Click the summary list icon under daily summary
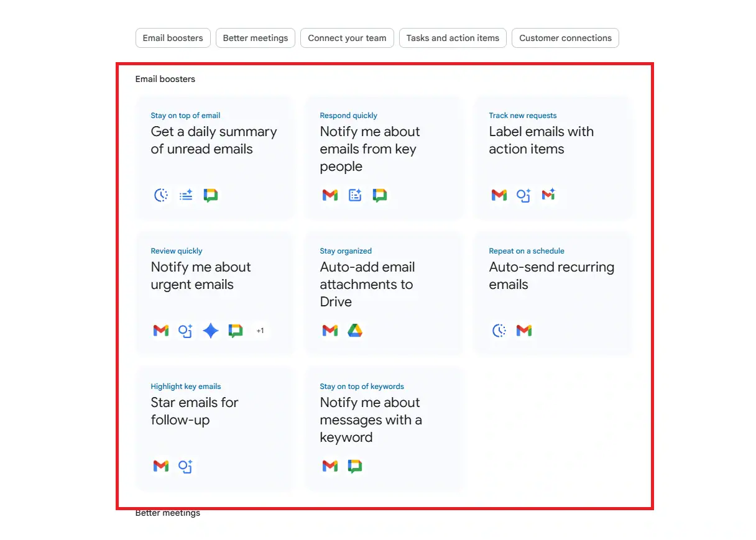 point(185,195)
